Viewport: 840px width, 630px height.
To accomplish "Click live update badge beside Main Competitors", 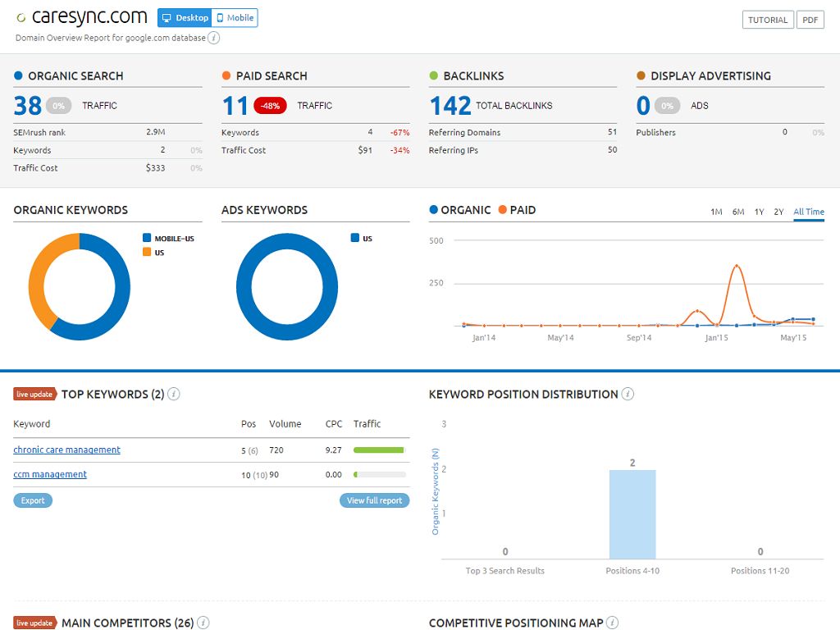I will pyautogui.click(x=34, y=623).
